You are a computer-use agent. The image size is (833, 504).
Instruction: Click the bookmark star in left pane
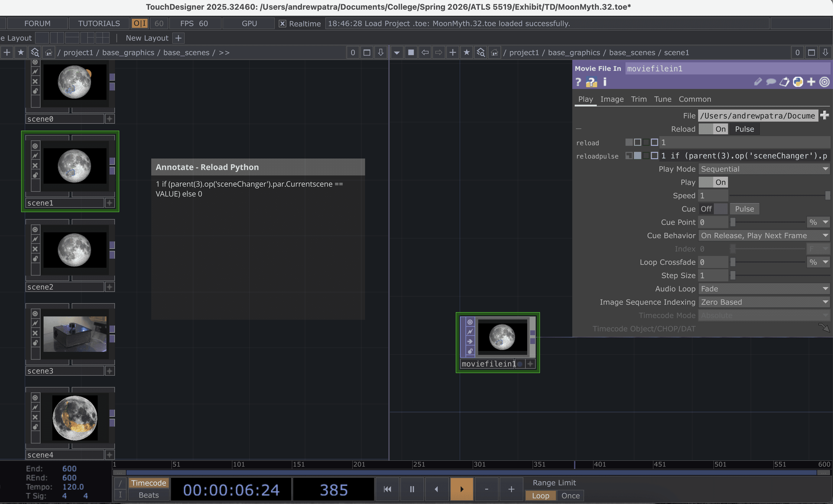click(x=21, y=52)
